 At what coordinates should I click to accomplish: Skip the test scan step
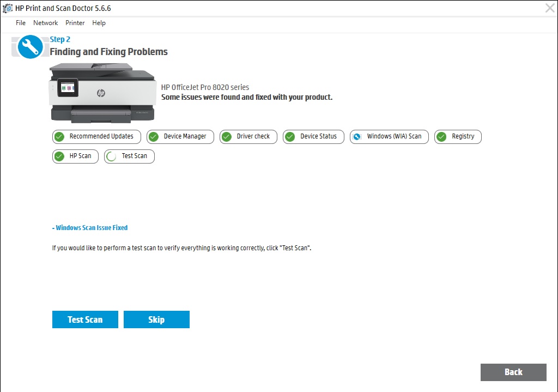coord(156,319)
